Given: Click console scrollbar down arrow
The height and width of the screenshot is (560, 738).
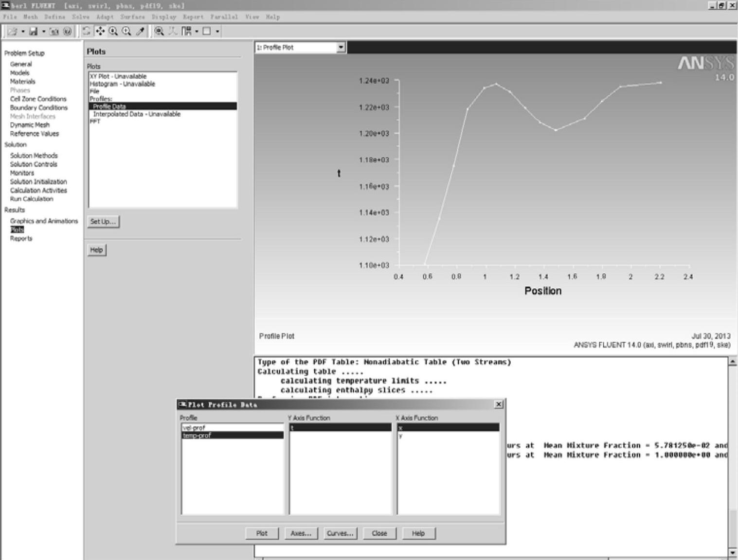Looking at the screenshot, I should 733,552.
